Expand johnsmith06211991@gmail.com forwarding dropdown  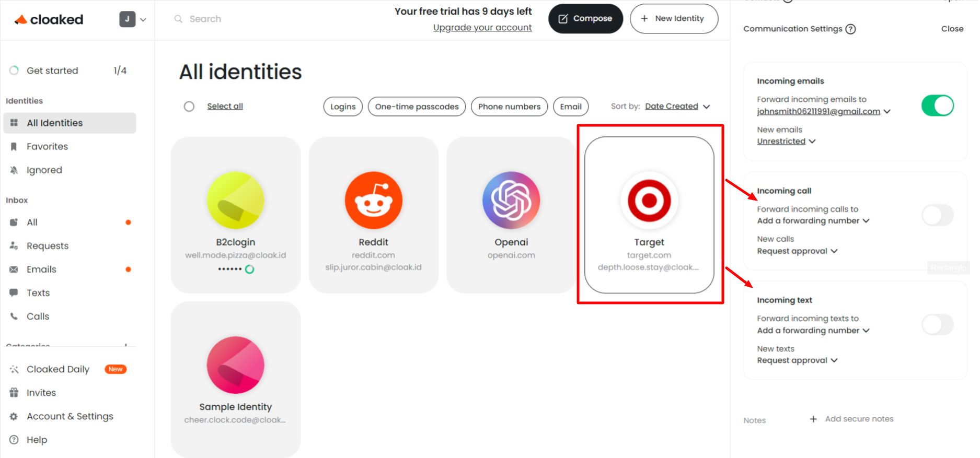[824, 111]
